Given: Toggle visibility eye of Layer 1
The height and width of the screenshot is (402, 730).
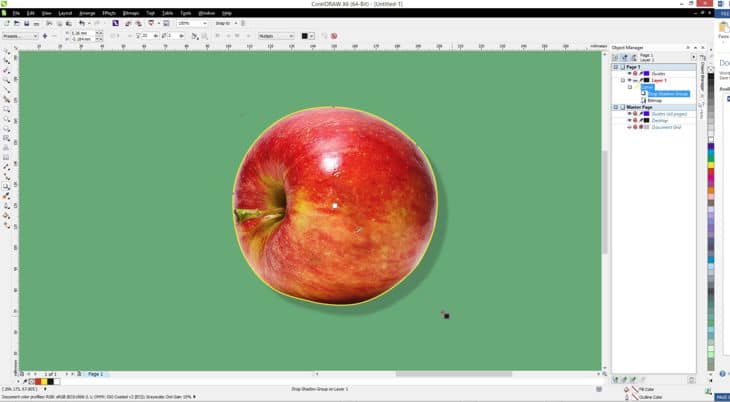Looking at the screenshot, I should pyautogui.click(x=629, y=80).
